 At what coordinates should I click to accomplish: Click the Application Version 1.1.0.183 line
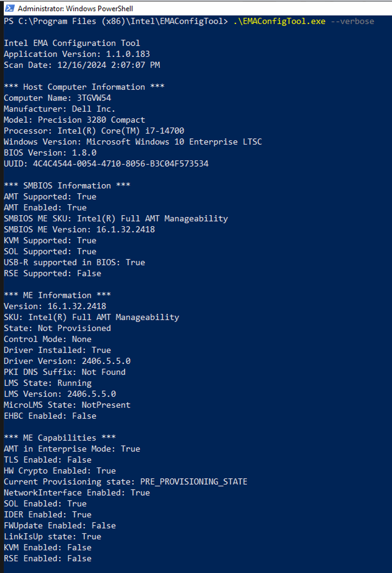tap(77, 54)
